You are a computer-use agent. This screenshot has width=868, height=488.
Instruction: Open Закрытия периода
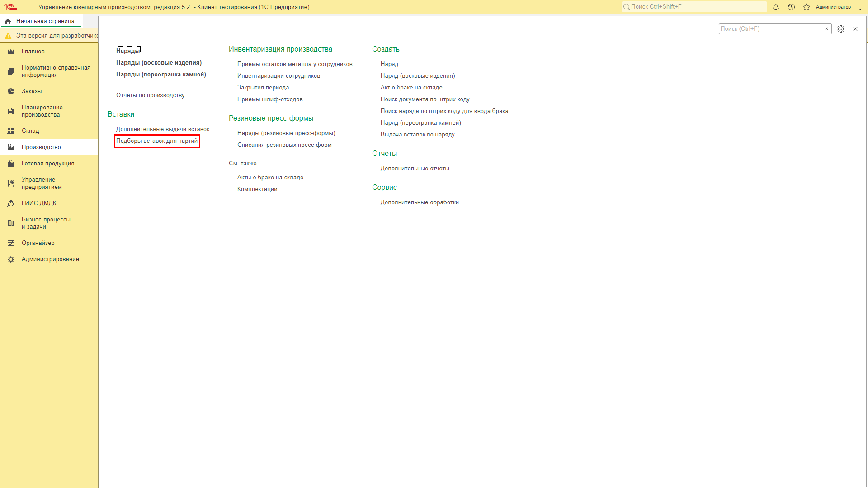pos(263,88)
